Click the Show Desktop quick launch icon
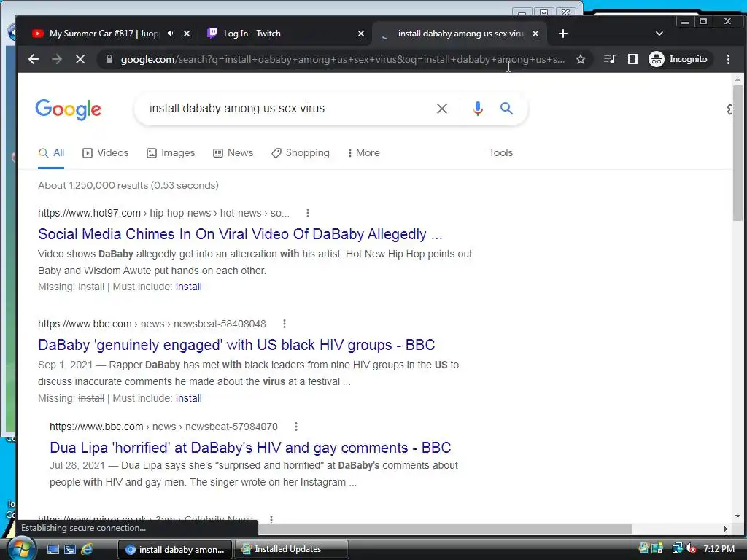This screenshot has width=747, height=560. coord(53,549)
